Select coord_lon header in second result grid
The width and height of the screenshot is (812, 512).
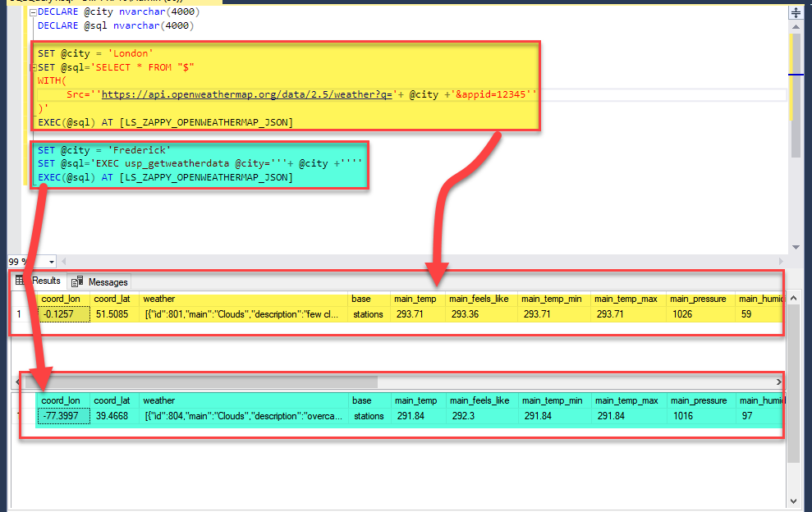(61, 400)
